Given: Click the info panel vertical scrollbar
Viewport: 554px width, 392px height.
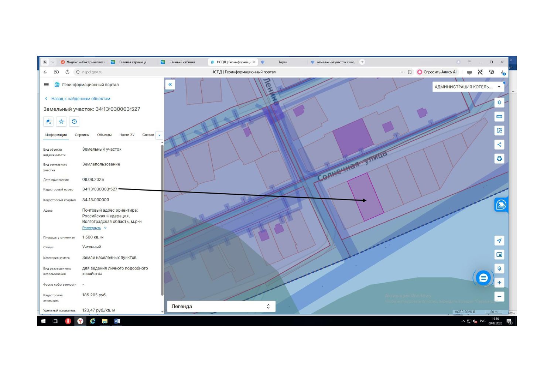Looking at the screenshot, I should tap(162, 220).
